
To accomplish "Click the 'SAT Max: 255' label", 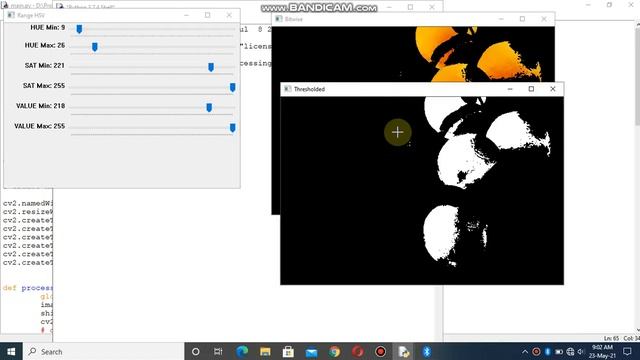I will (44, 86).
